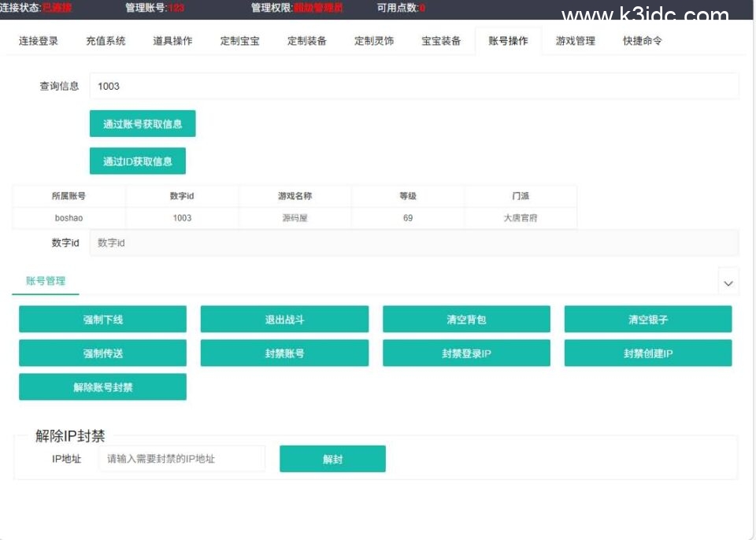This screenshot has height=540, width=756.
Task: Expand the 账号管理 panel chevron
Action: 728,282
